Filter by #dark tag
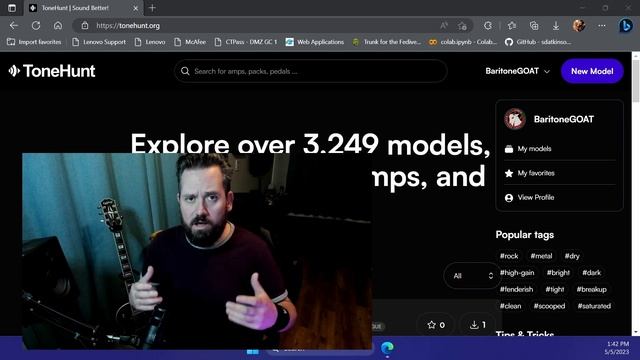Screen dimensions: 640x360 [591, 273]
